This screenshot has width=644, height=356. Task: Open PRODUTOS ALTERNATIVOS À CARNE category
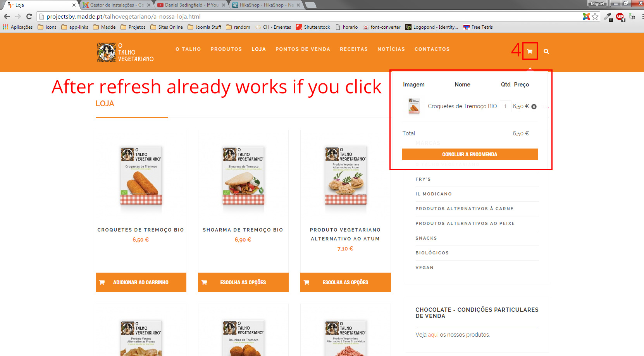[465, 209]
